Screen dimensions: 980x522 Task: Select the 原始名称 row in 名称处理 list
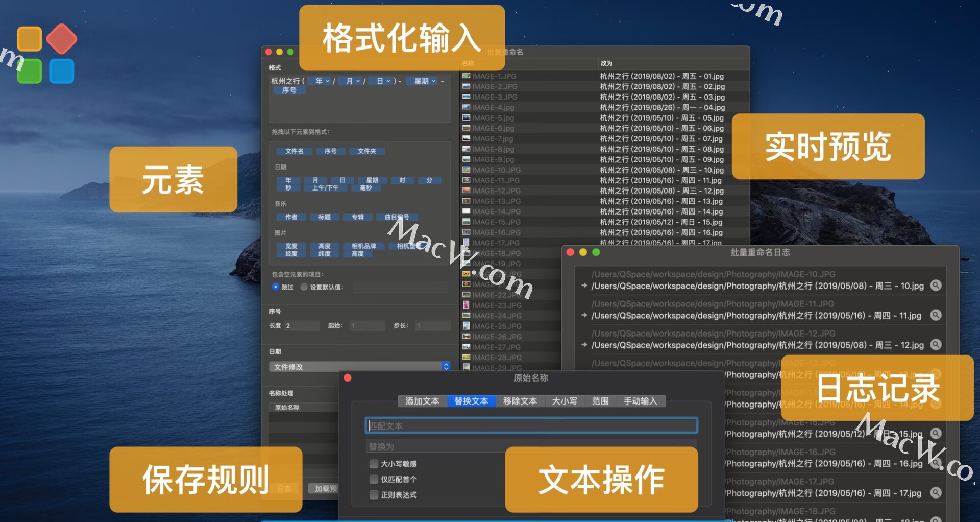(x=303, y=408)
